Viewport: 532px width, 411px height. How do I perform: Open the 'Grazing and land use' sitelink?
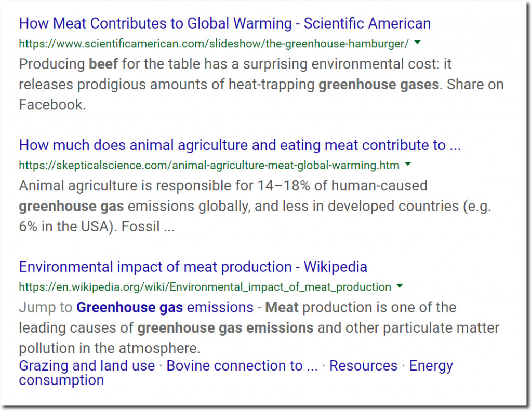tap(87, 366)
